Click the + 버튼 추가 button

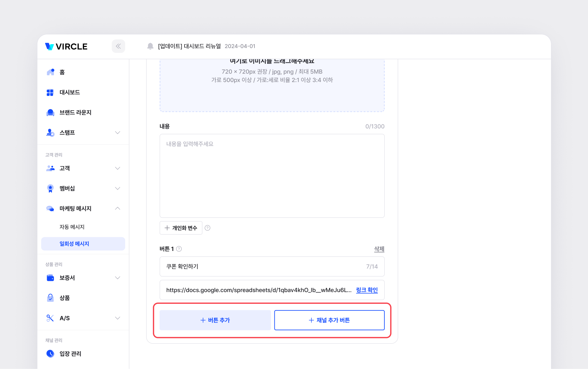point(215,320)
